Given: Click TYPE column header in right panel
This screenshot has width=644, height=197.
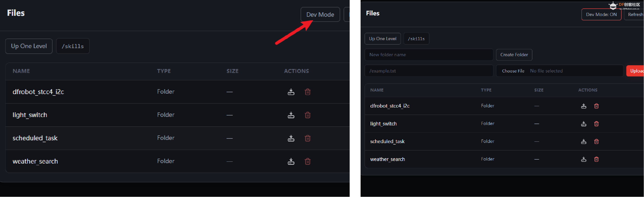Looking at the screenshot, I should (486, 90).
